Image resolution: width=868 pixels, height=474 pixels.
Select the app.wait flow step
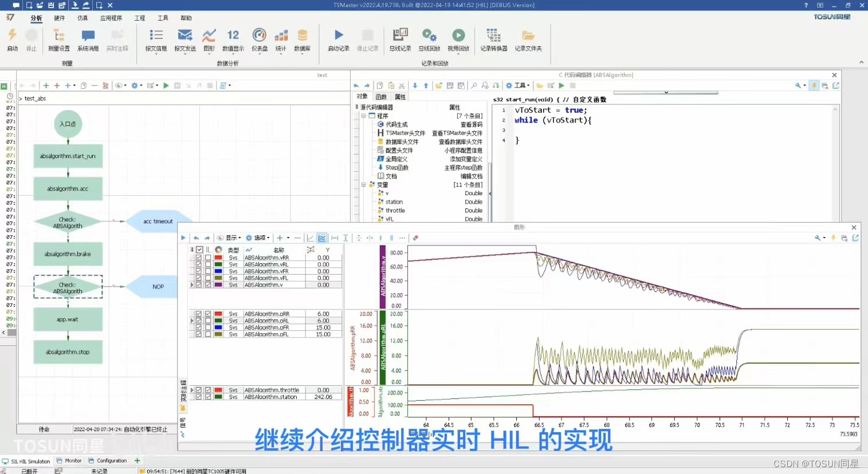tap(68, 319)
